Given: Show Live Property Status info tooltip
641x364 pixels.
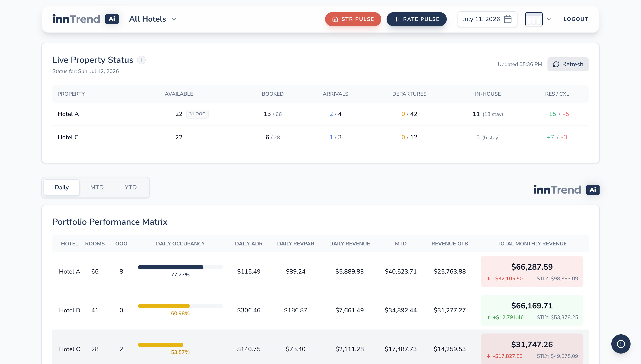Looking at the screenshot, I should coord(141,60).
